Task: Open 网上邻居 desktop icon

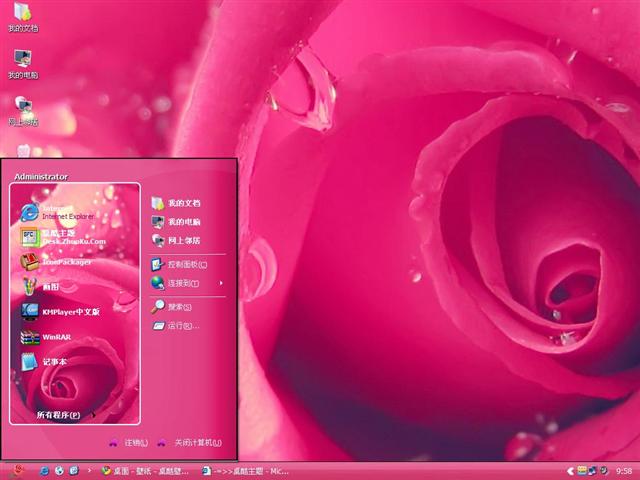Action: (23, 111)
